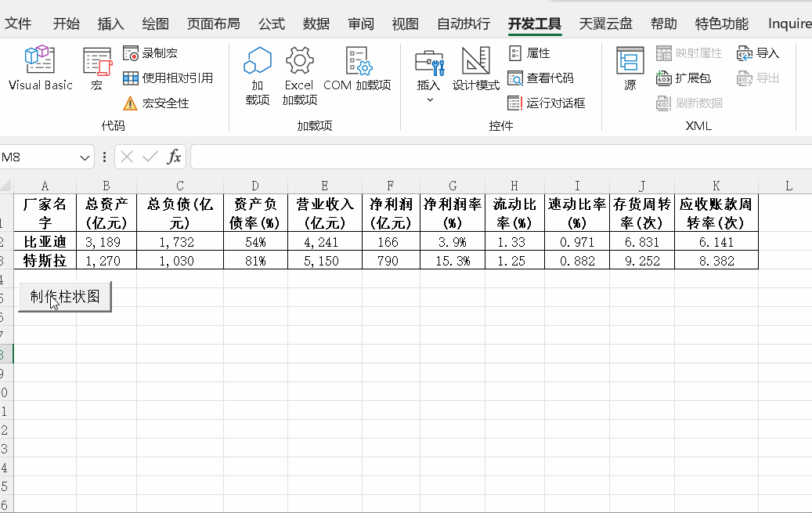Open the Visual Basic editor
Viewport: 812px width, 513px height.
(x=41, y=68)
